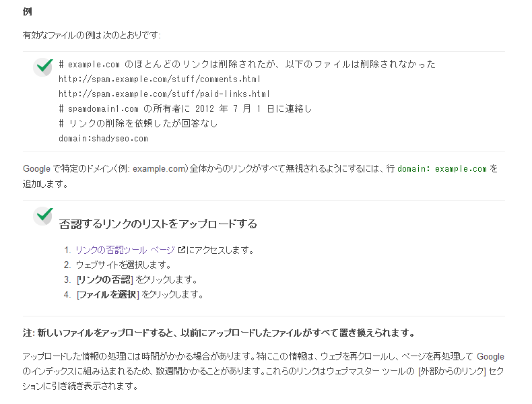The height and width of the screenshot is (404, 532).
Task: Click the paragraph starting アップロードした情報の処理
Action: point(263,371)
